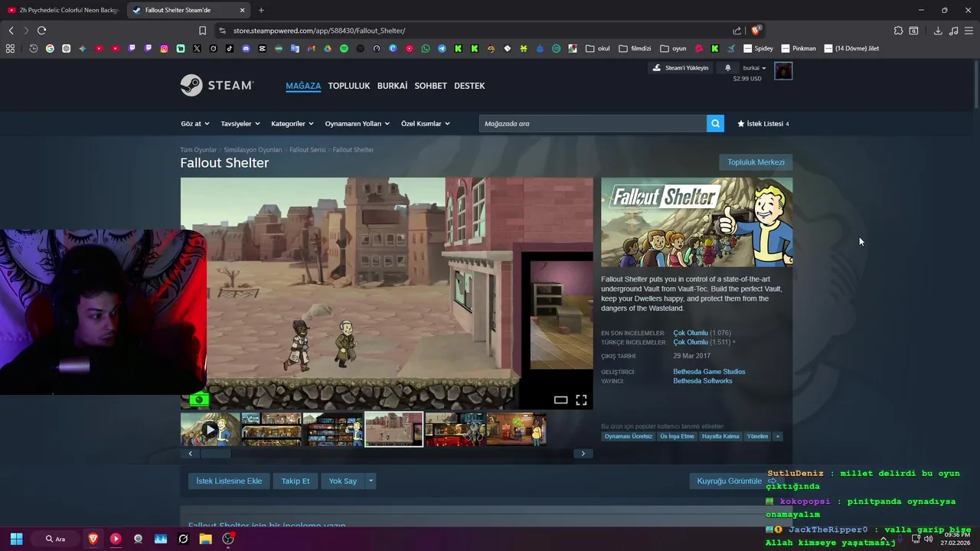This screenshot has width=980, height=551.
Task: Switch to the 2h Psychedelic Colorful Neon tab
Action: point(63,10)
